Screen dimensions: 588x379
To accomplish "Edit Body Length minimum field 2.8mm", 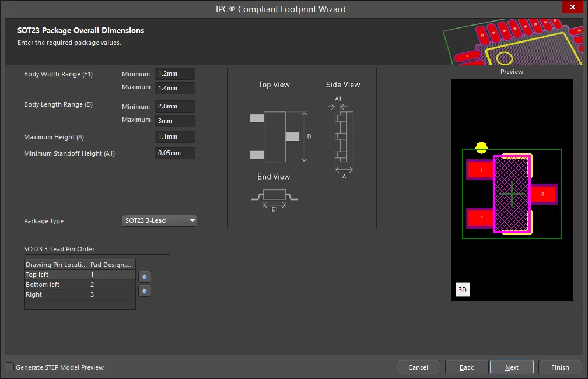I will pos(175,107).
